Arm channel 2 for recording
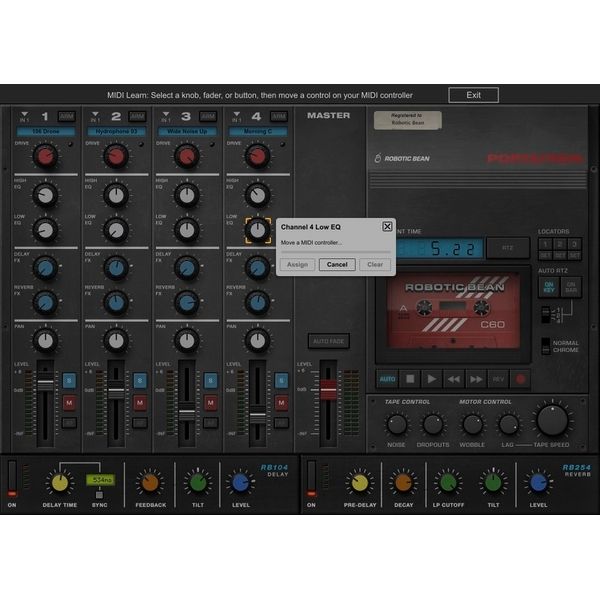This screenshot has height=600, width=600. point(137,116)
